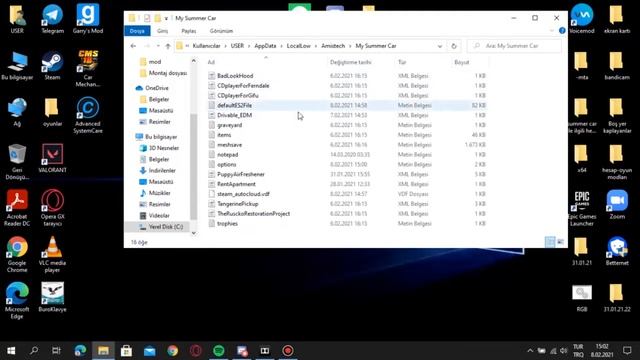Sort files by the Ad column header
This screenshot has height=360, width=640.
[x=211, y=62]
